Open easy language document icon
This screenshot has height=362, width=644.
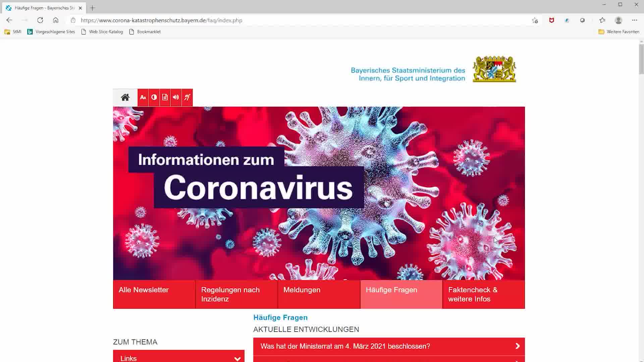[165, 97]
